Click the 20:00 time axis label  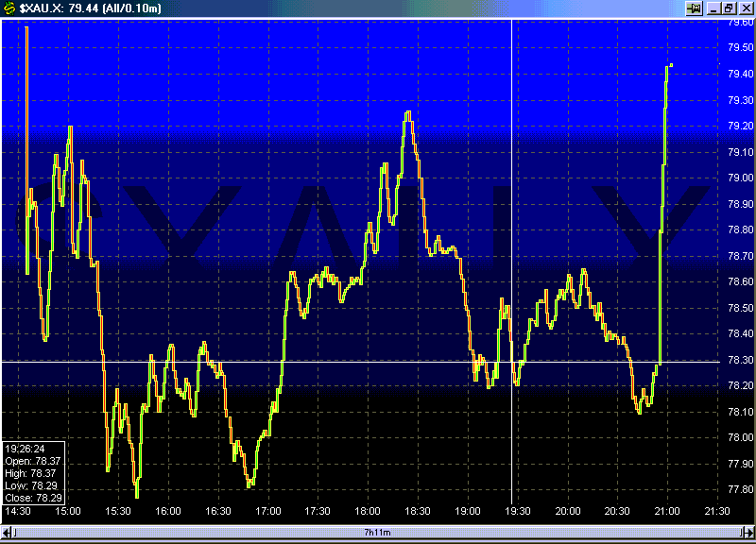568,511
